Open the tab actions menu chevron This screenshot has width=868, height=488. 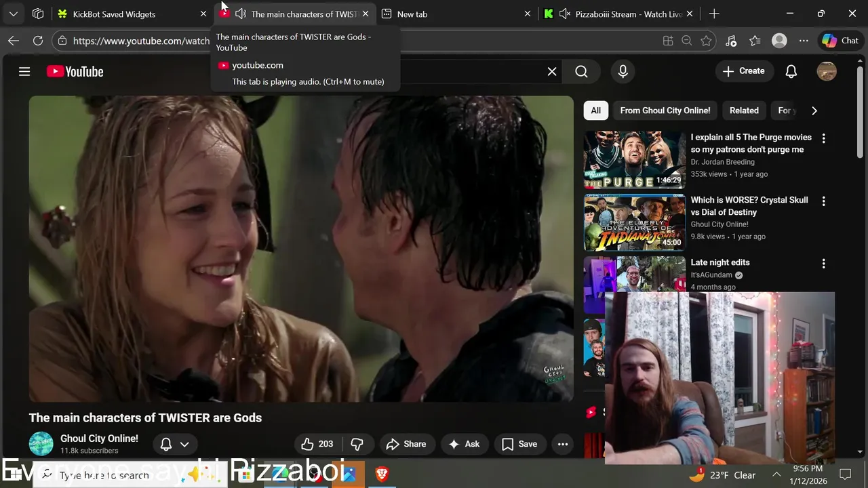coord(14,14)
